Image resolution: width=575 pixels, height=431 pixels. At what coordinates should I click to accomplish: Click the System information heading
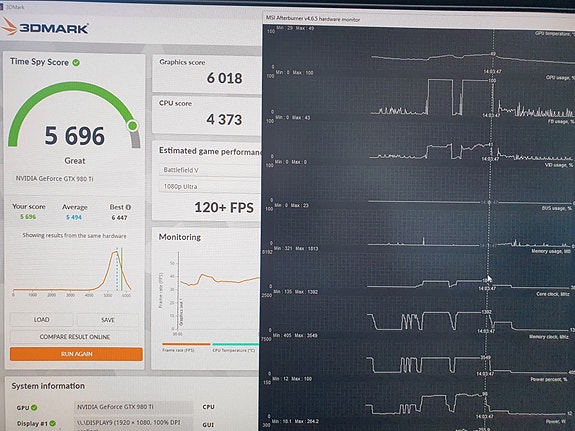pos(48,386)
